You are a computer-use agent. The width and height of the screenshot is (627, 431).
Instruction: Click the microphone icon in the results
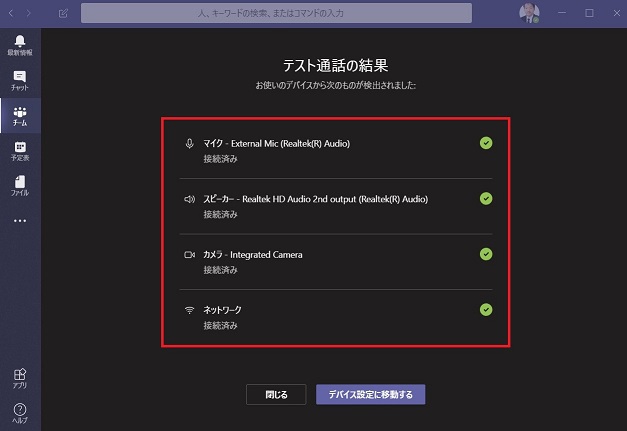coord(190,143)
